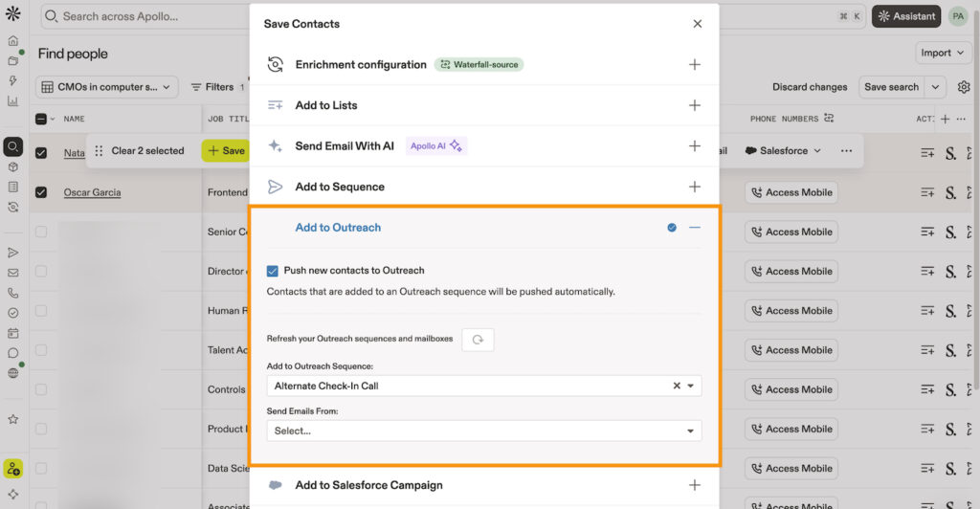The image size is (980, 509).
Task: Open the Add to Outreach Sequence dropdown
Action: pos(483,386)
